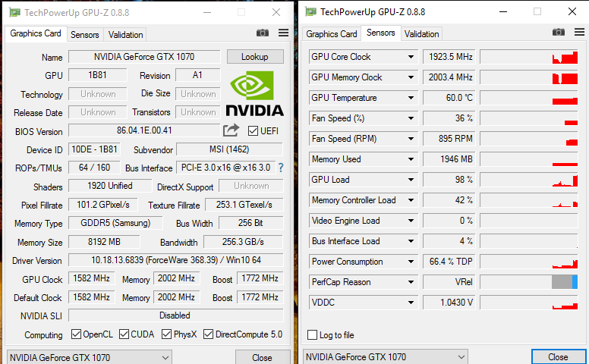Toggle the UEFI checkbox
Screen dimensions: 589x364
[x=253, y=131]
